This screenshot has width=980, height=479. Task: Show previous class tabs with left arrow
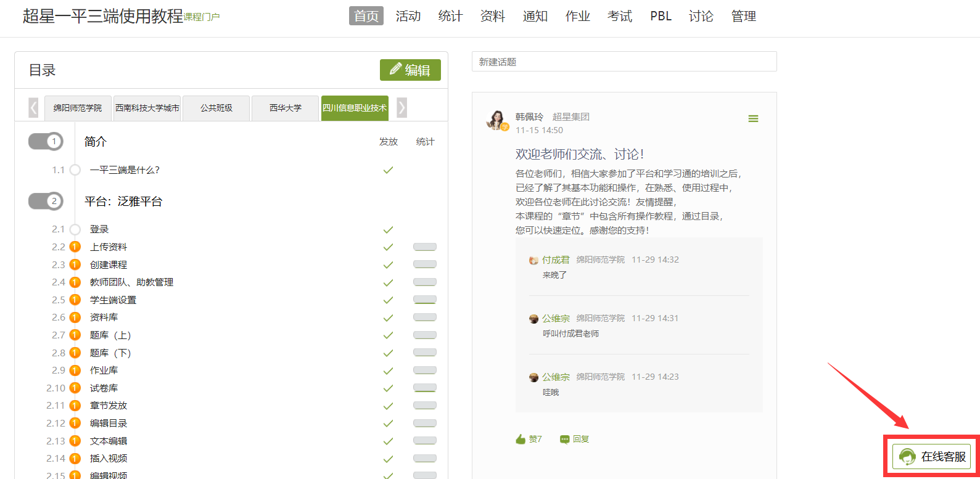click(x=33, y=107)
